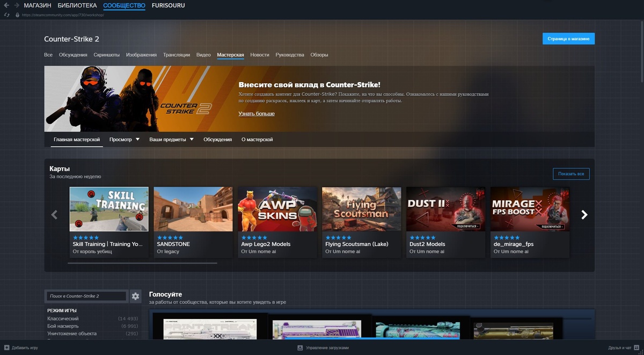Show previous maps with the left arrow
Viewport: 644px width, 355px height.
[54, 215]
